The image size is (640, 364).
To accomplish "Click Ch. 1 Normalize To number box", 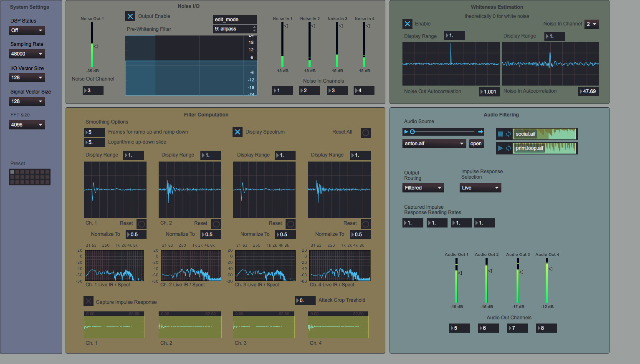I will [136, 235].
